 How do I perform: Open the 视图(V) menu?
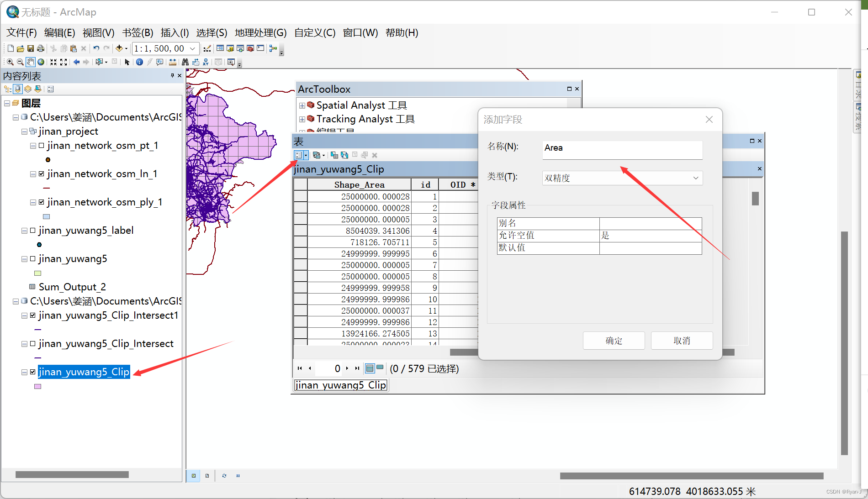(x=98, y=33)
